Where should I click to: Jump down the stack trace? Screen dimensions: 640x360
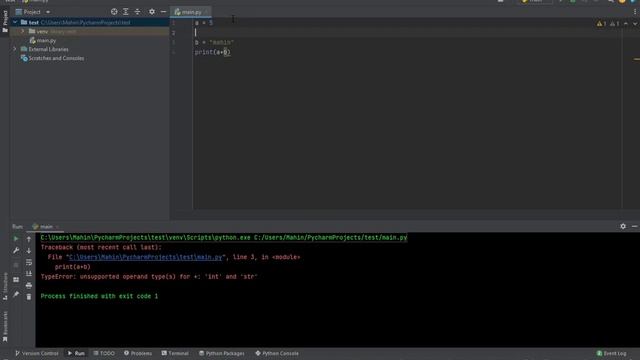[29, 251]
